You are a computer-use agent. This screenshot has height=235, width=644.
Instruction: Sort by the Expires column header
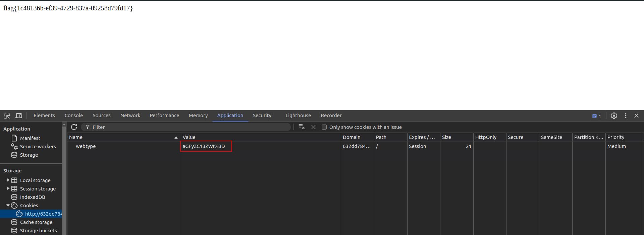(x=423, y=137)
